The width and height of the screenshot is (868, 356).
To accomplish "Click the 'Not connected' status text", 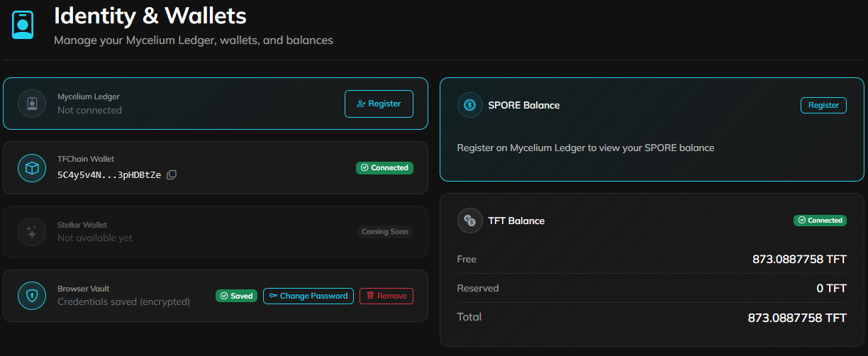I will [89, 111].
